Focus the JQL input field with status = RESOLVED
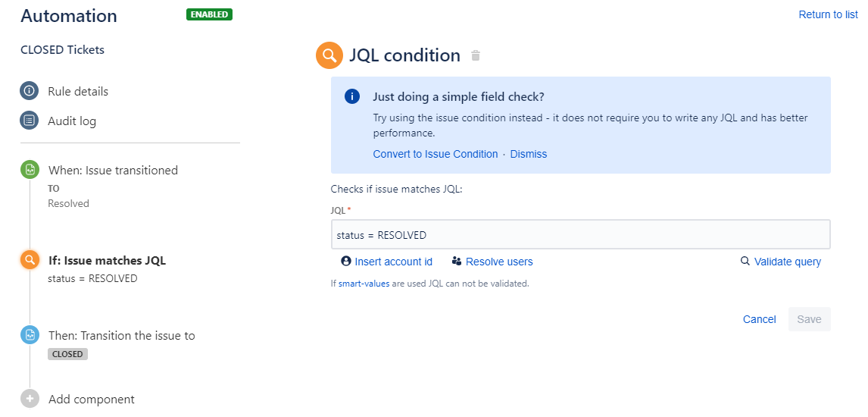 pyautogui.click(x=580, y=235)
